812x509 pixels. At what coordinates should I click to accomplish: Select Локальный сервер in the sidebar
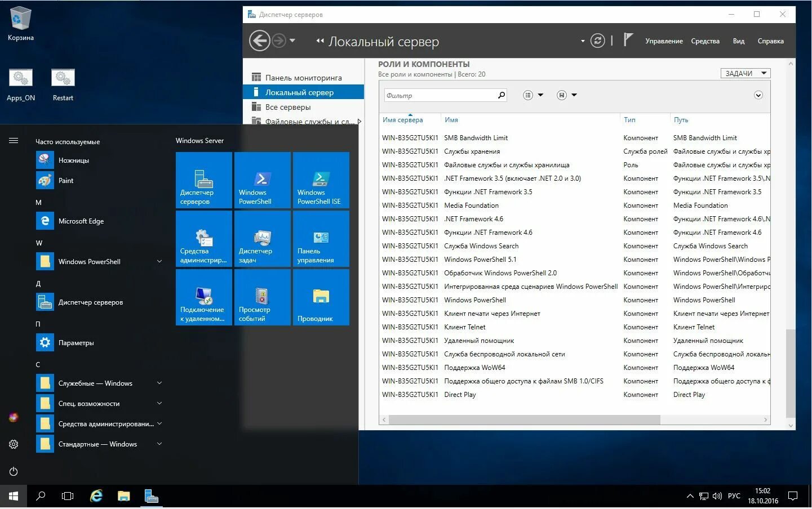pyautogui.click(x=304, y=92)
